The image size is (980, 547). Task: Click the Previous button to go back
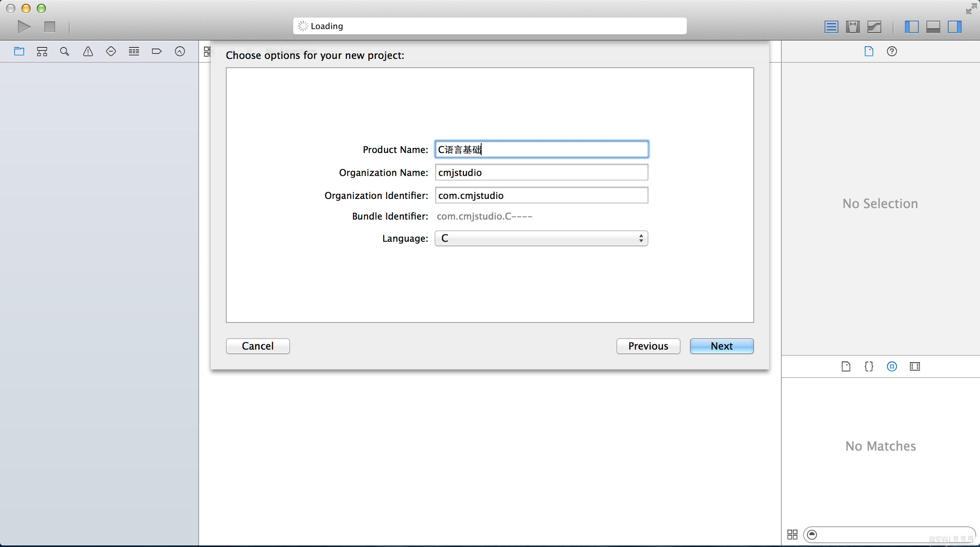(648, 346)
